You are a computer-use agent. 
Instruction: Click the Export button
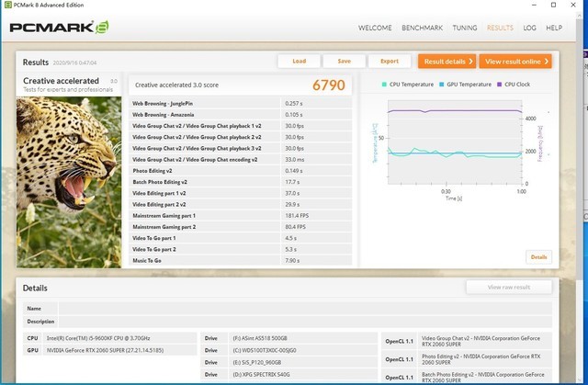click(390, 62)
